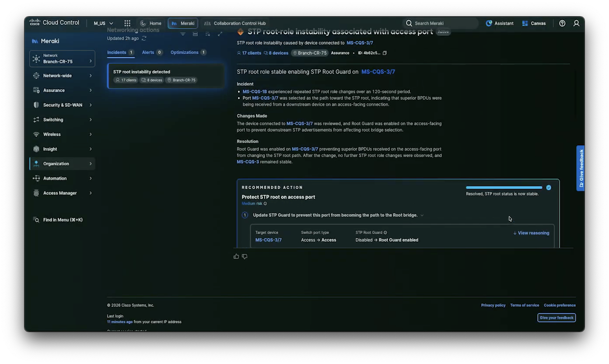Image resolution: width=609 pixels, height=364 pixels.
Task: Click the Wireless wifi icon
Action: coord(36,134)
